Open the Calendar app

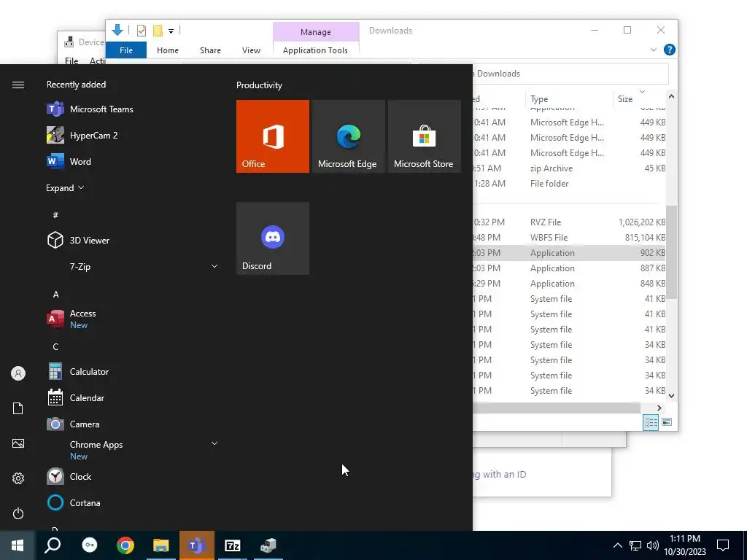pos(75,397)
